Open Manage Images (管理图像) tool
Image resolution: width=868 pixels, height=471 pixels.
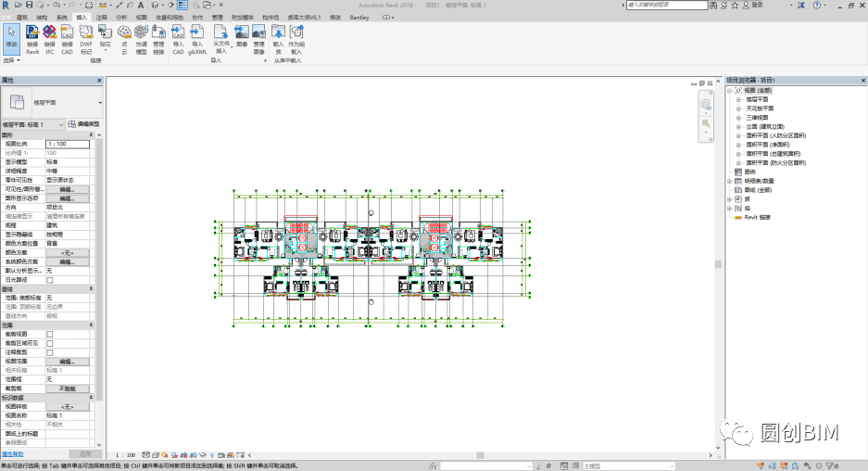259,40
